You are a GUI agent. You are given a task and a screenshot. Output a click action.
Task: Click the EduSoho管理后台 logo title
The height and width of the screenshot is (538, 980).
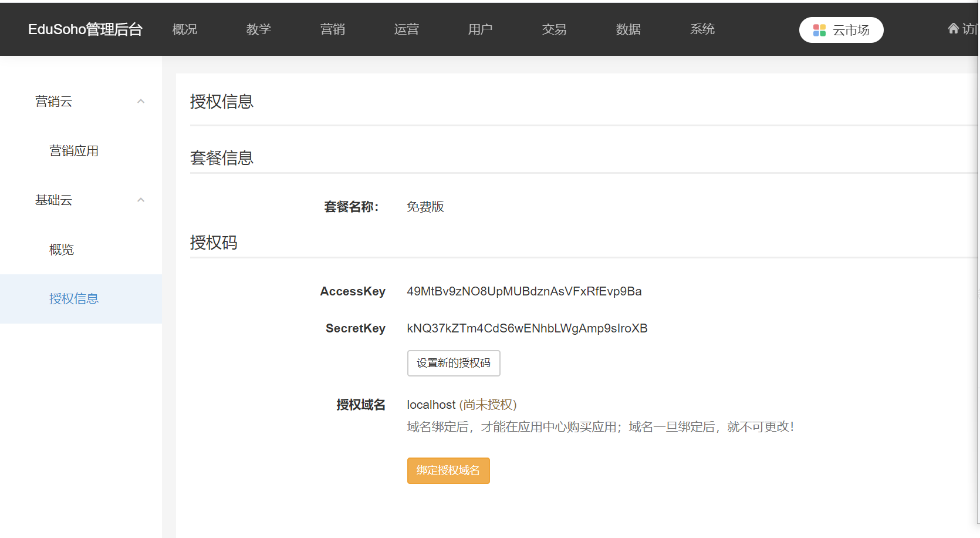pos(86,29)
